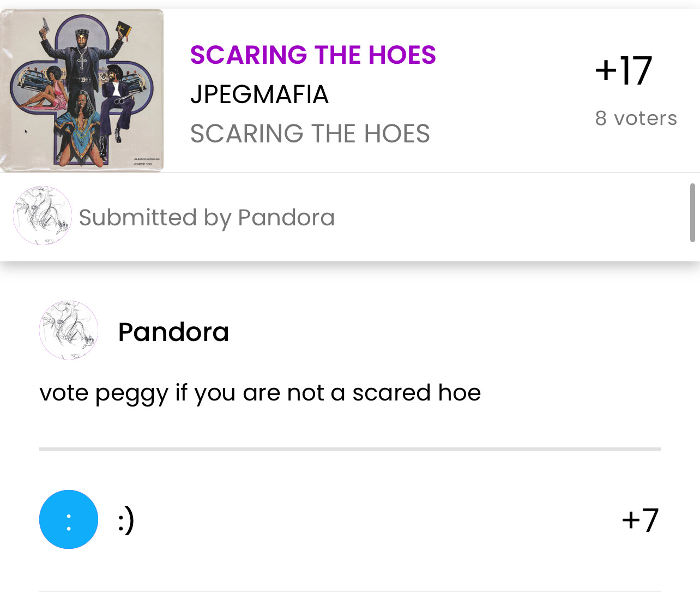Click Pandora's avatar beside Submitted by

(x=43, y=216)
